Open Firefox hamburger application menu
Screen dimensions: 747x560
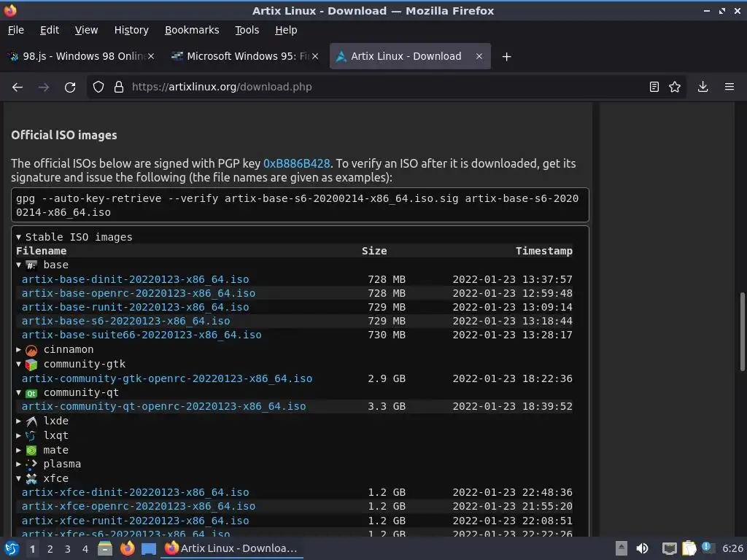point(729,87)
